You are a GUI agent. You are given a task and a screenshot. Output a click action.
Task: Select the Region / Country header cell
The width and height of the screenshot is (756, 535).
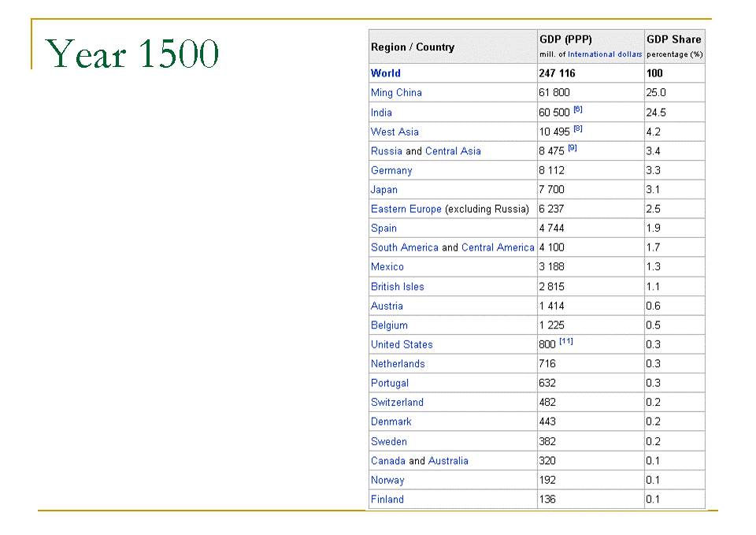[413, 47]
